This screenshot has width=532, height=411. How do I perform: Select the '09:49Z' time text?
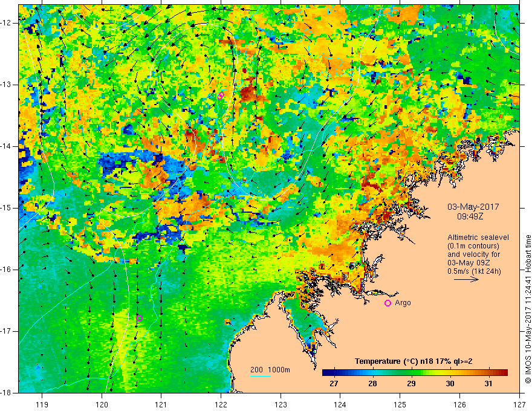coord(470,216)
